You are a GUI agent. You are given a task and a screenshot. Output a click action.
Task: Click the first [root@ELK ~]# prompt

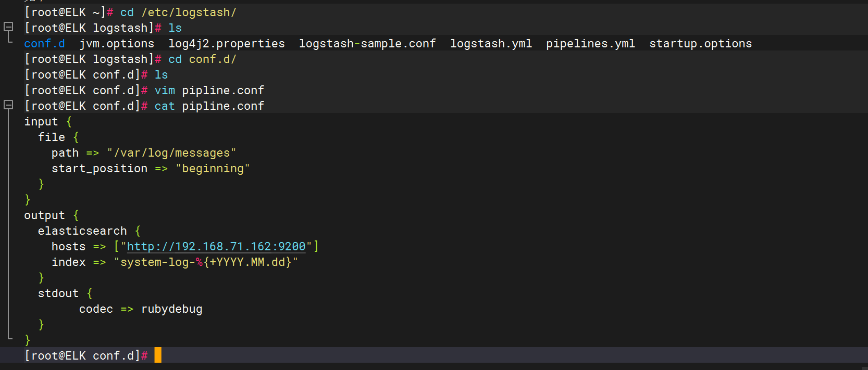pos(69,12)
